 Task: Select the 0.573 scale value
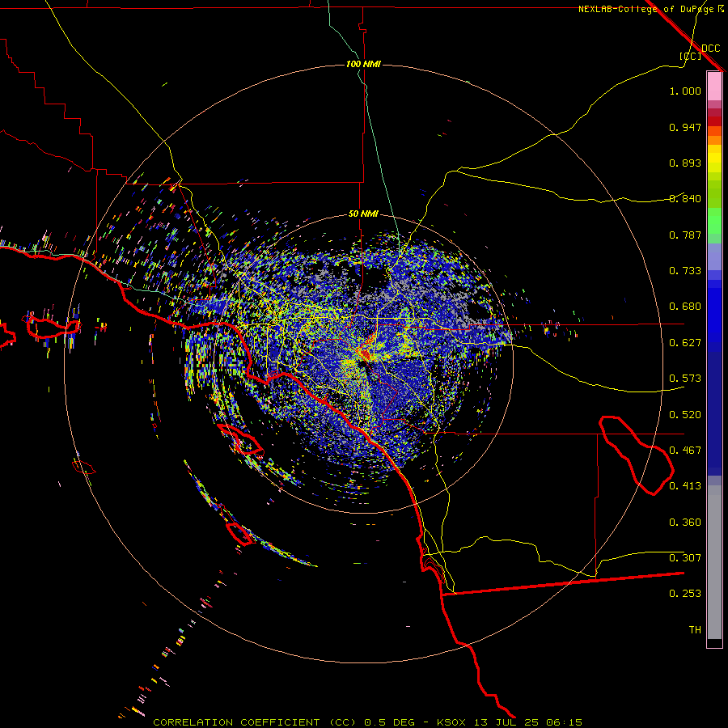pos(685,379)
